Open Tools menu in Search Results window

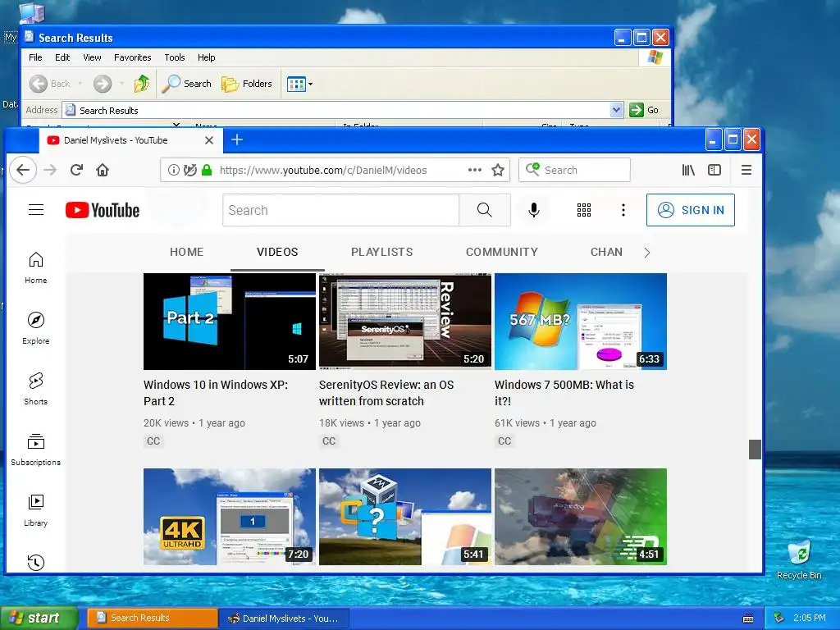(x=175, y=57)
